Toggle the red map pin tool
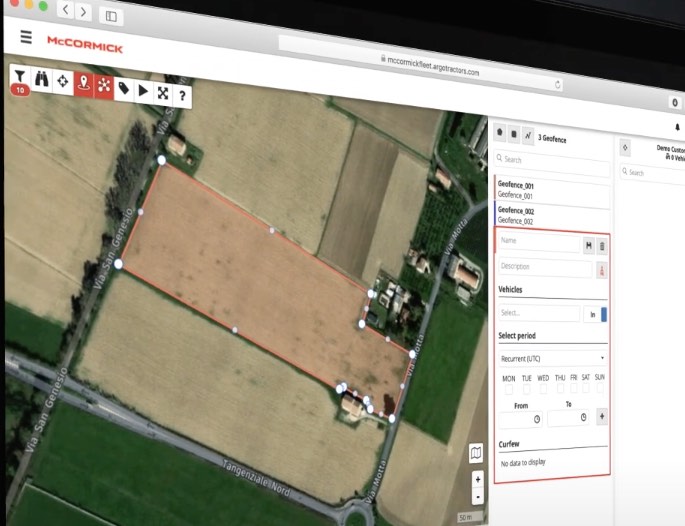This screenshot has width=685, height=526. coord(83,84)
